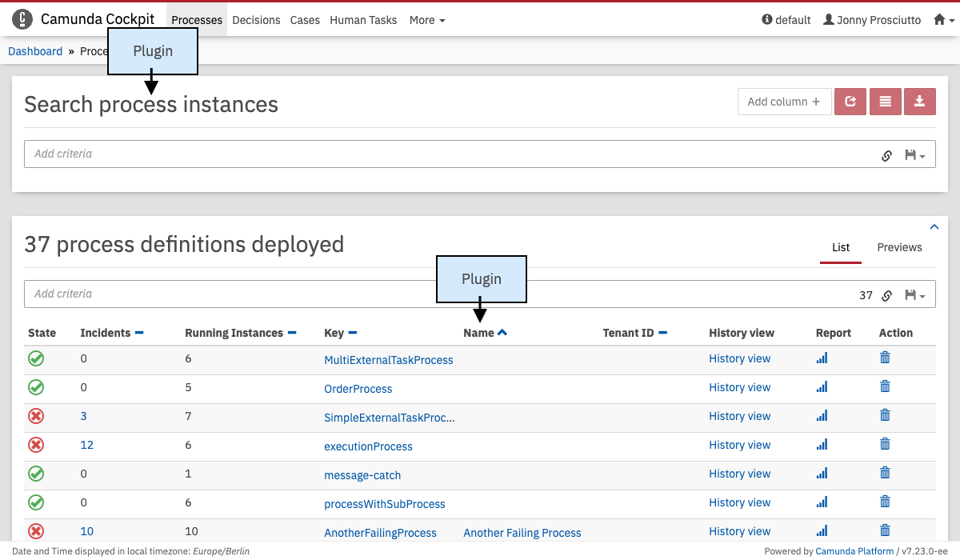
Task: Copy search link icon in instance search
Action: [x=886, y=155]
